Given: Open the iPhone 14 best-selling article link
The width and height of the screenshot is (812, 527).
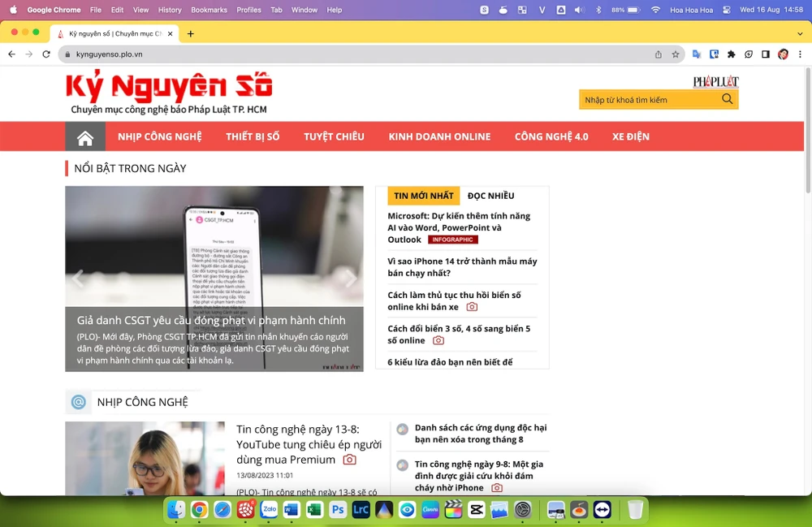Looking at the screenshot, I should tap(462, 267).
